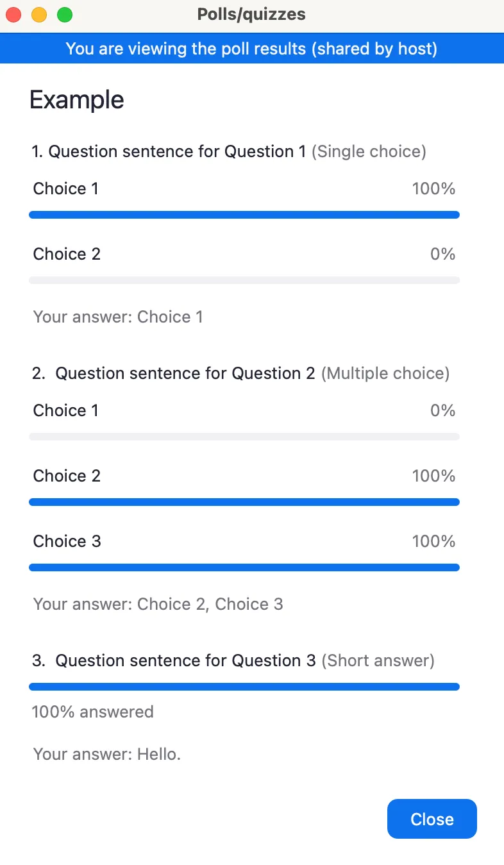Click the empty bar for Choice 1 Question 2
This screenshot has width=504, height=865.
[x=244, y=436]
